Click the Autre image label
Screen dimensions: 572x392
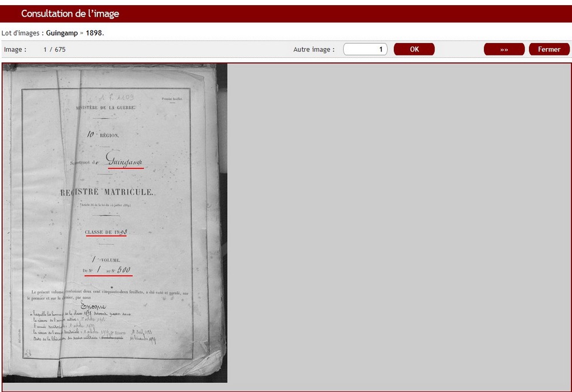314,50
